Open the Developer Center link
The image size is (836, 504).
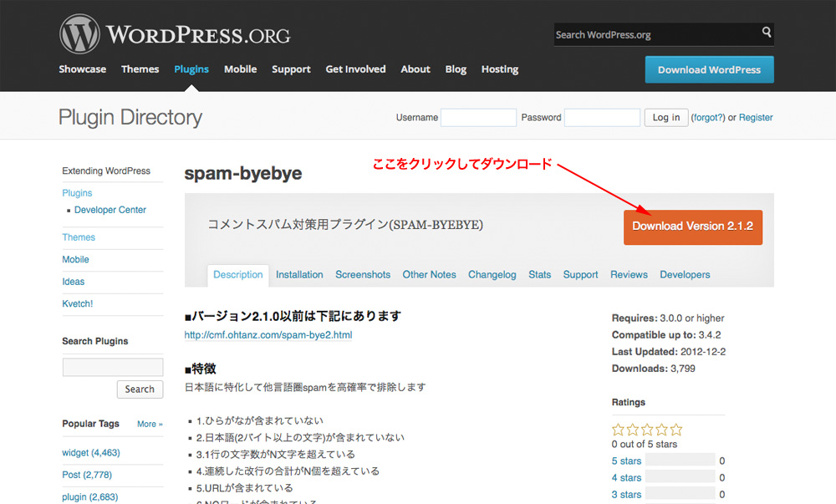pos(110,210)
